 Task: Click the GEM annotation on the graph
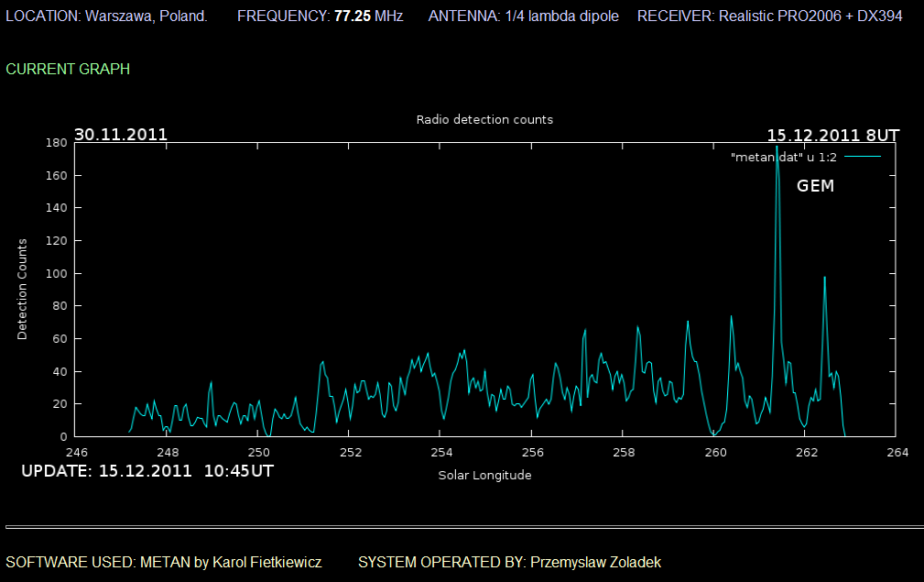(815, 186)
